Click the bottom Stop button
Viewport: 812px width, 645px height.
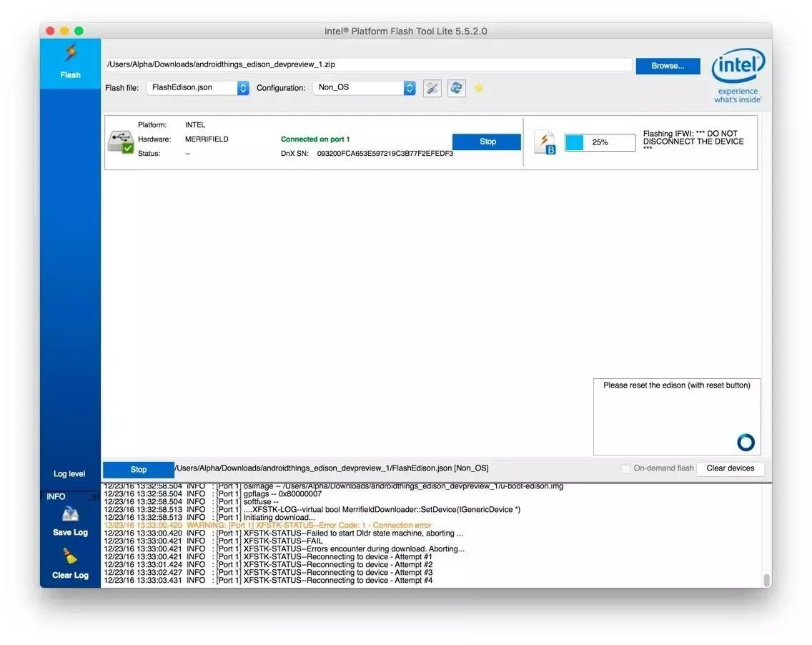click(x=138, y=469)
